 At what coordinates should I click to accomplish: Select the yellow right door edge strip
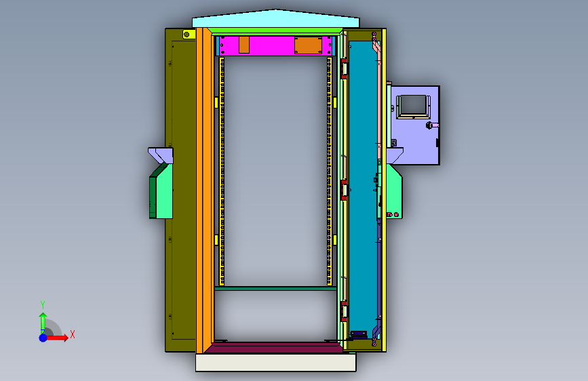tap(384, 190)
